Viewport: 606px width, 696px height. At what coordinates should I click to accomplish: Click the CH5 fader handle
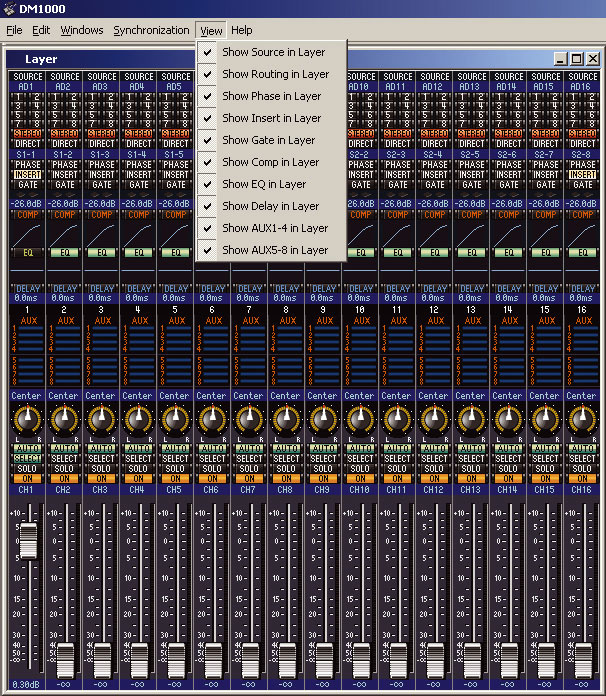pos(176,659)
